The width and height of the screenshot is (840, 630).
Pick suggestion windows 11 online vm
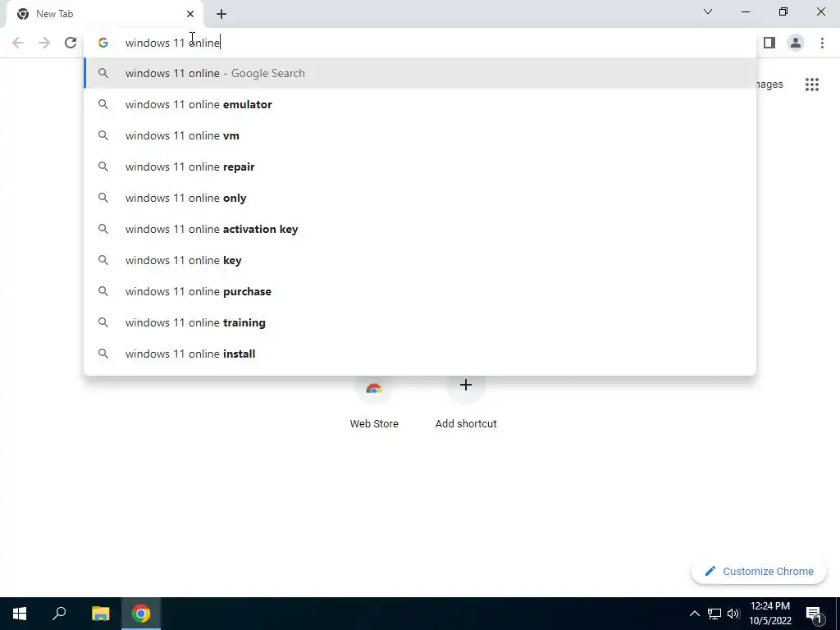pos(420,135)
